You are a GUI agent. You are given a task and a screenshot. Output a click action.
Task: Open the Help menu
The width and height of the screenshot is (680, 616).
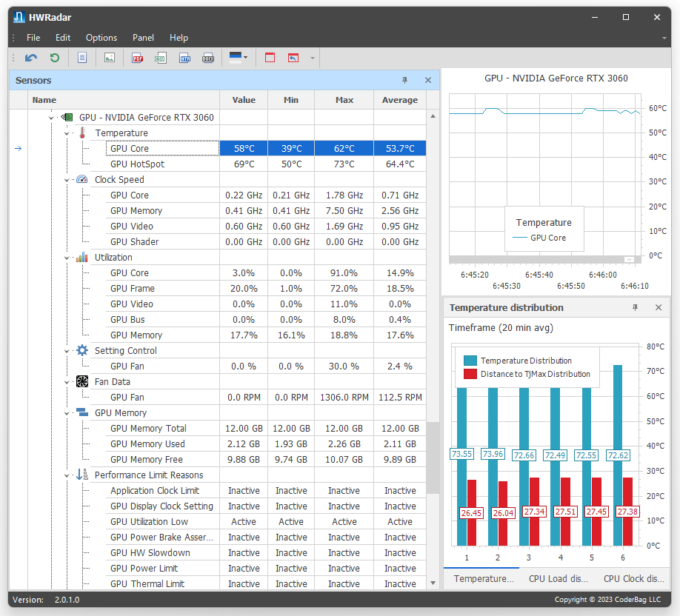point(179,38)
